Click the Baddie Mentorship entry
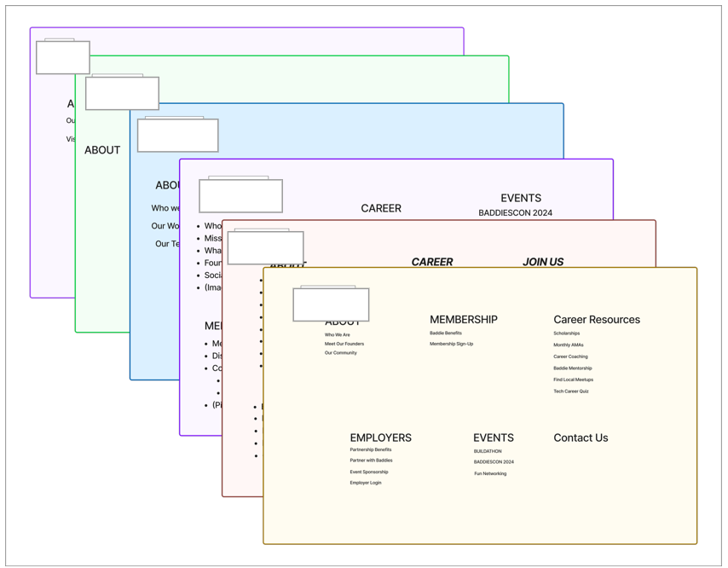The height and width of the screenshot is (568, 728). tap(573, 368)
